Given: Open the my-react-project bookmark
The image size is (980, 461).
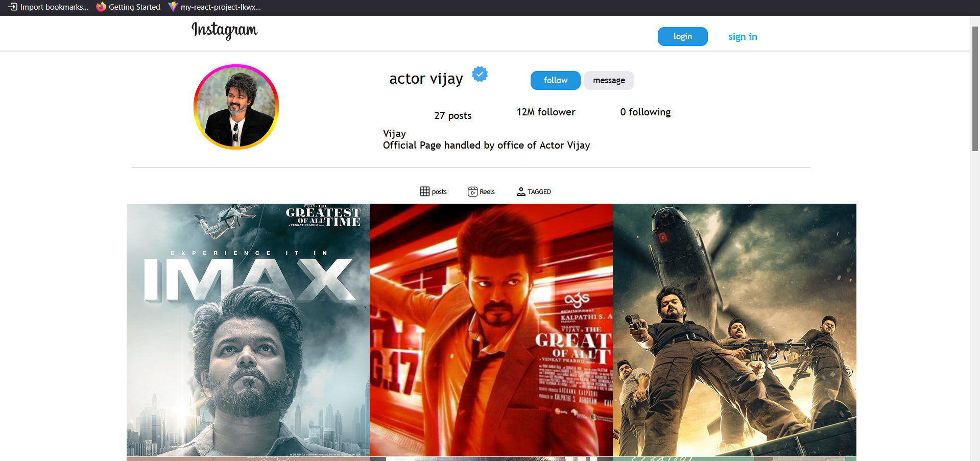Looking at the screenshot, I should tap(214, 7).
